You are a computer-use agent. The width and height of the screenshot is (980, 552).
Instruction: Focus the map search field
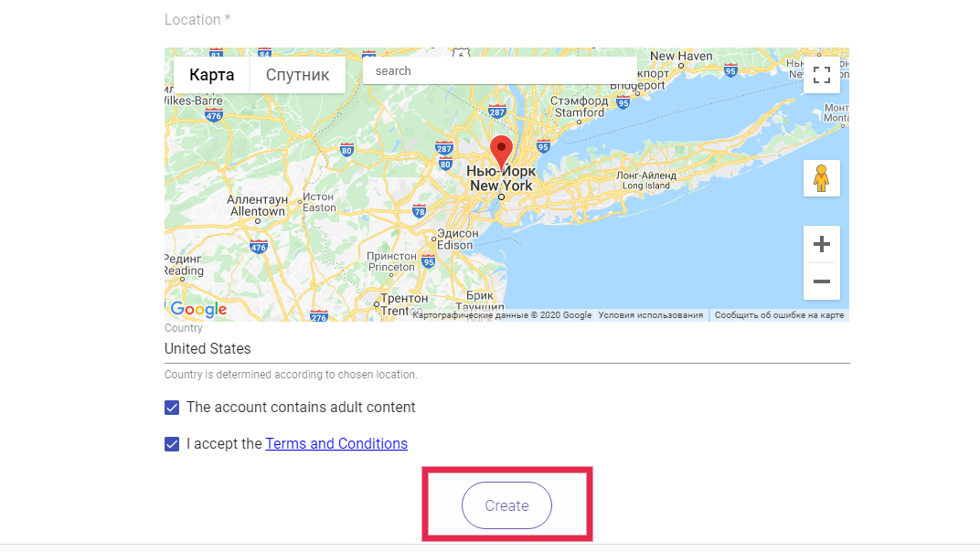(500, 70)
